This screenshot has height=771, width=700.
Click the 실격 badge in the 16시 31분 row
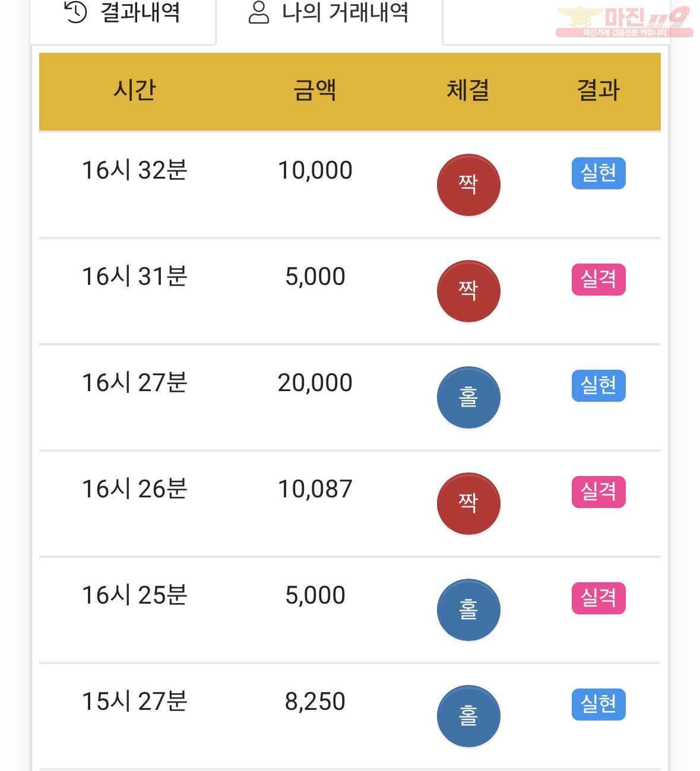click(x=598, y=279)
